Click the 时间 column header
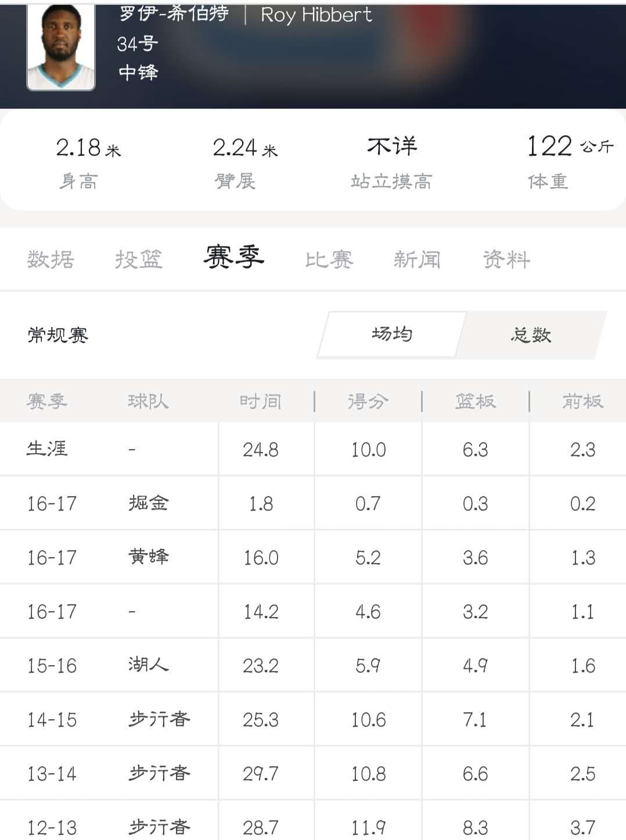Image resolution: width=626 pixels, height=840 pixels. click(260, 401)
